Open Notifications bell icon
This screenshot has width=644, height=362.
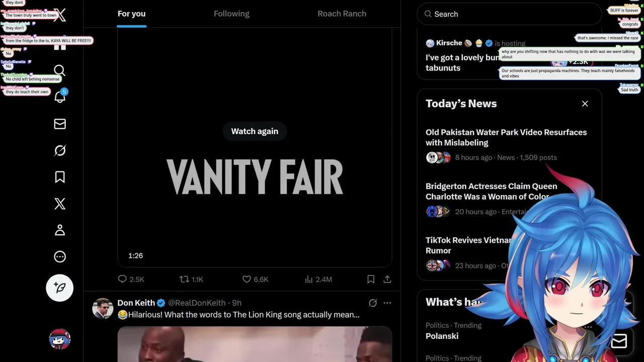(60, 97)
